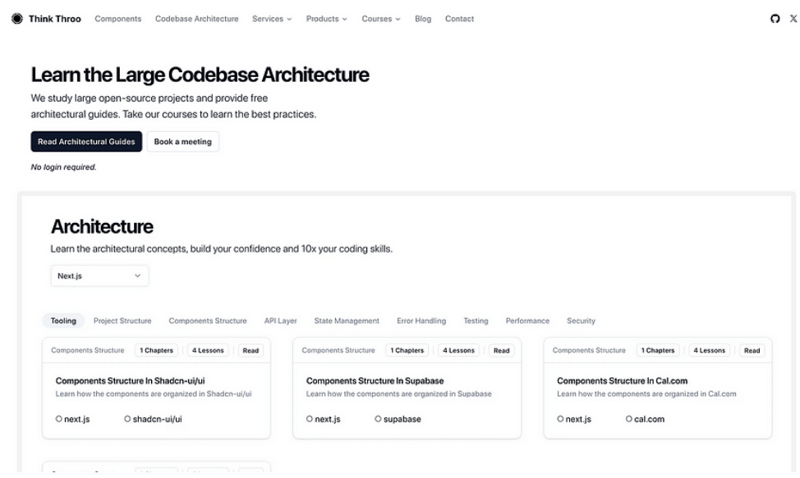This screenshot has height=478, width=800.
Task: Expand the Products menu dropdown
Action: pos(326,19)
